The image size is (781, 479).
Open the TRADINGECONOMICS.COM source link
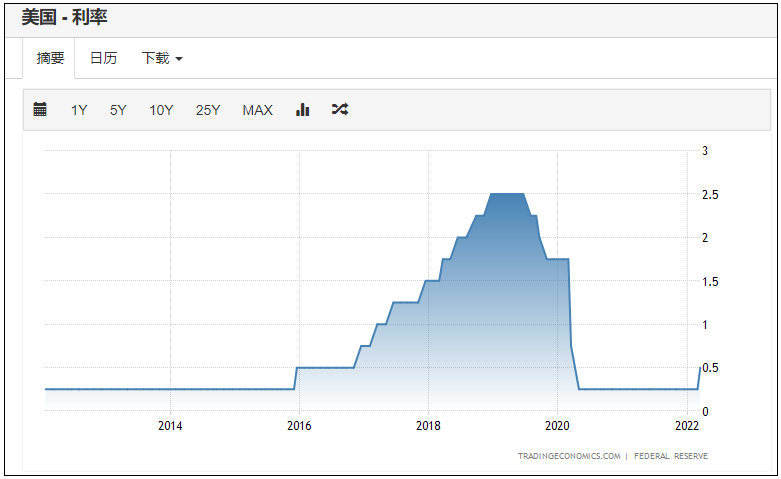click(x=568, y=456)
